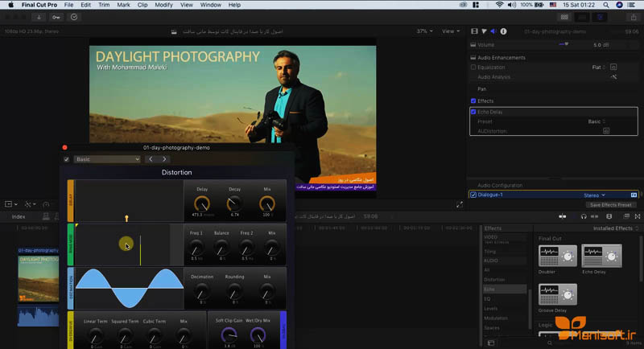Viewport: 644px width, 349px height.
Task: Open the AUDistortion editor window icon
Action: [606, 131]
